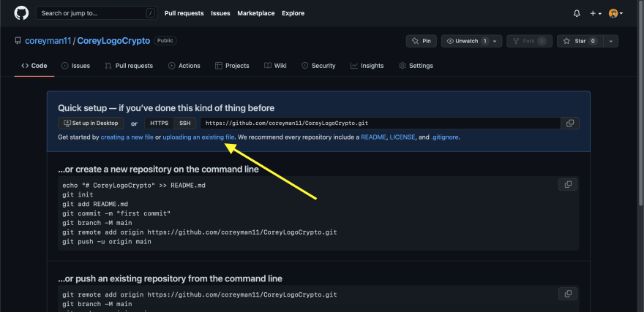Expand the Star lists dropdown arrow
The width and height of the screenshot is (644, 312).
[x=611, y=41]
